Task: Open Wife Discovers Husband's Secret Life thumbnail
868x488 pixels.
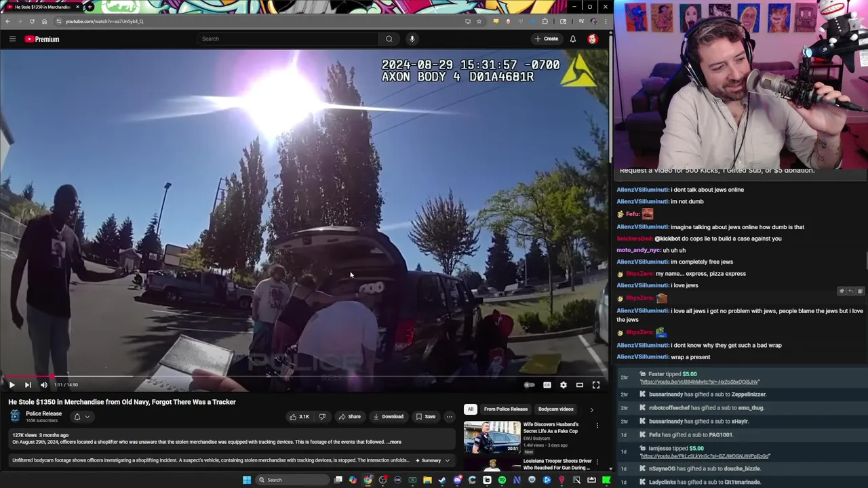Action: tap(492, 437)
